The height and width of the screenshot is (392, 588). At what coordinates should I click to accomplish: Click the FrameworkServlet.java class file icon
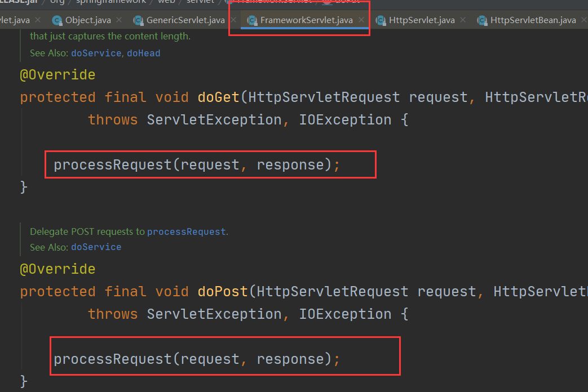253,21
